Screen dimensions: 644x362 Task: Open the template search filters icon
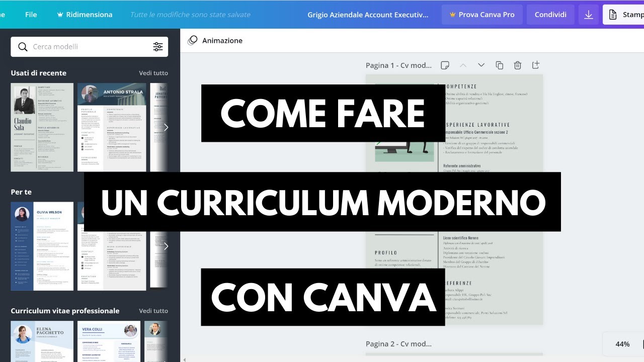pos(158,47)
